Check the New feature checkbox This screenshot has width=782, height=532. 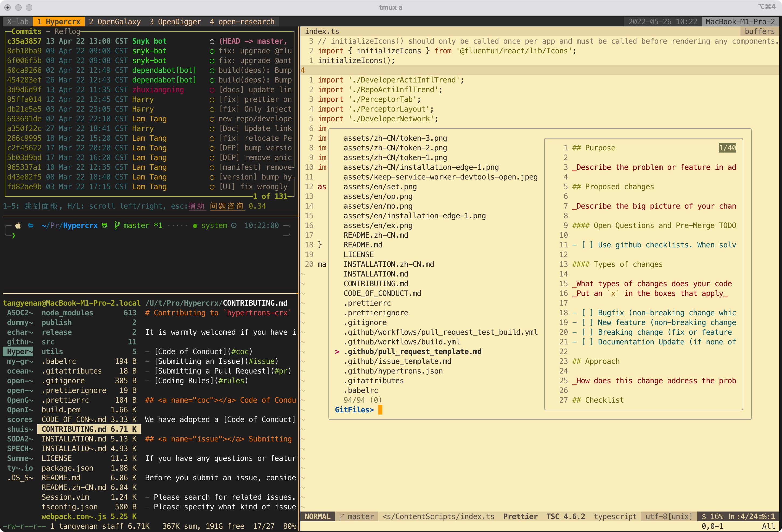[x=588, y=323]
